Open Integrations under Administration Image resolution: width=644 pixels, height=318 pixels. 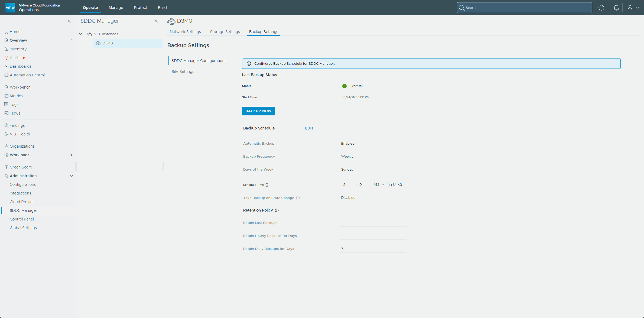click(x=20, y=193)
